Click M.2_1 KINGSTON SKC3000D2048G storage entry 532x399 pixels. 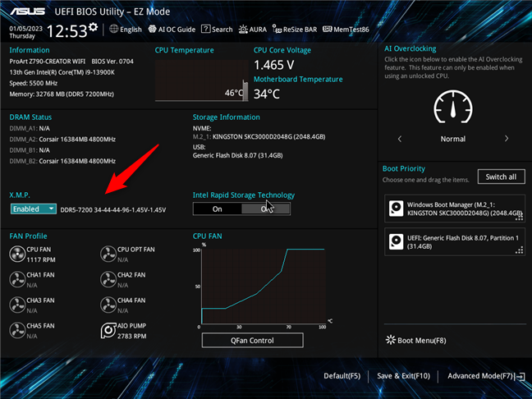click(259, 137)
